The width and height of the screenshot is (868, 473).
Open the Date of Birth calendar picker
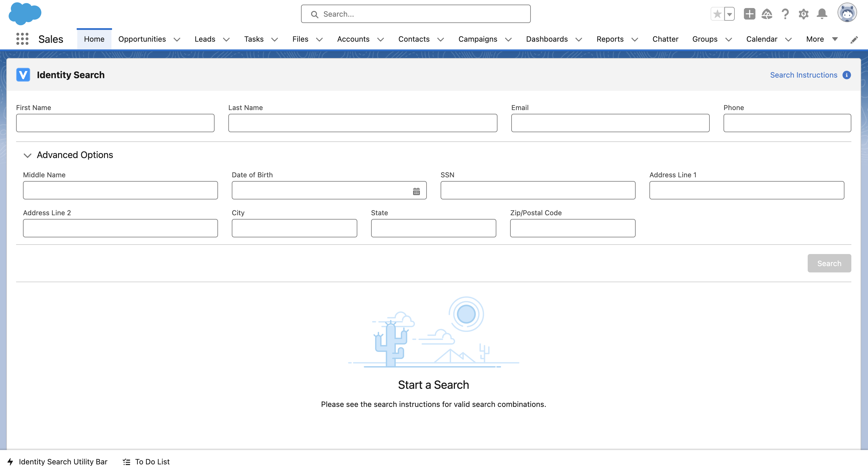click(416, 191)
